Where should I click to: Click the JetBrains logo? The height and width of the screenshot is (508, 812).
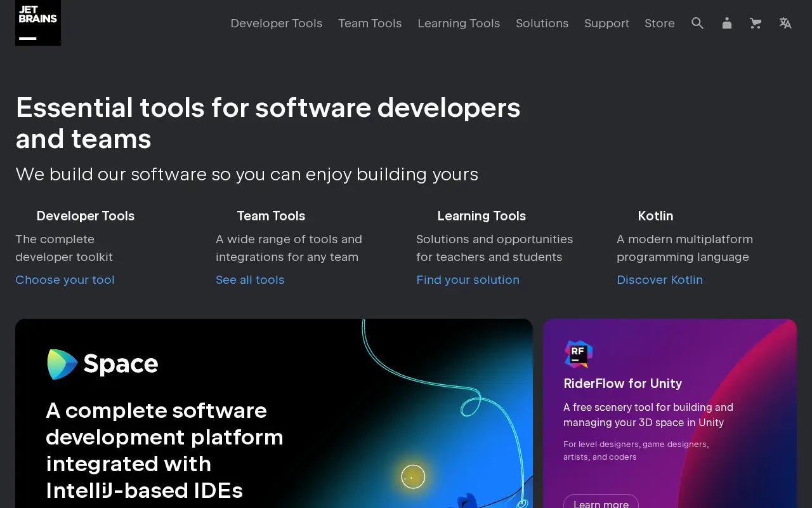click(x=38, y=23)
